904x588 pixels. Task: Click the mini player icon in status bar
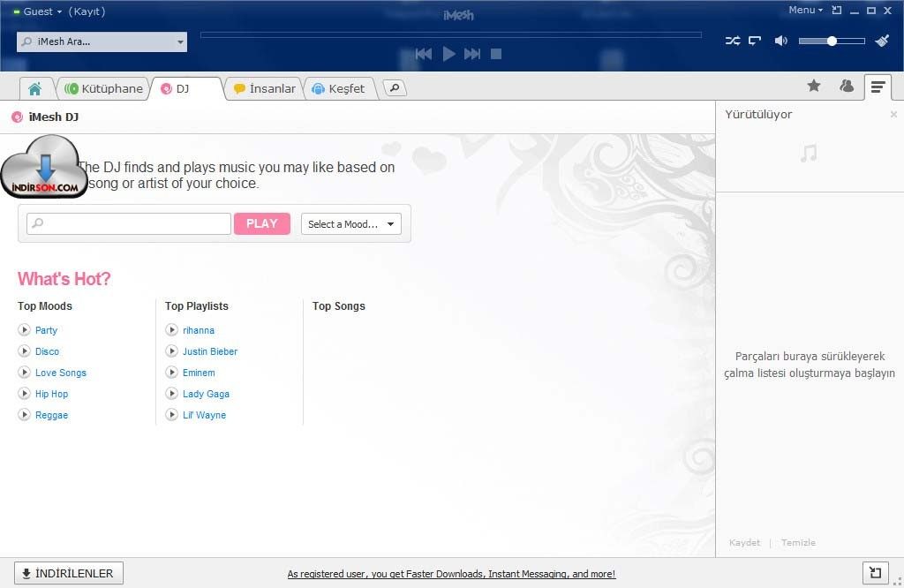pos(875,572)
